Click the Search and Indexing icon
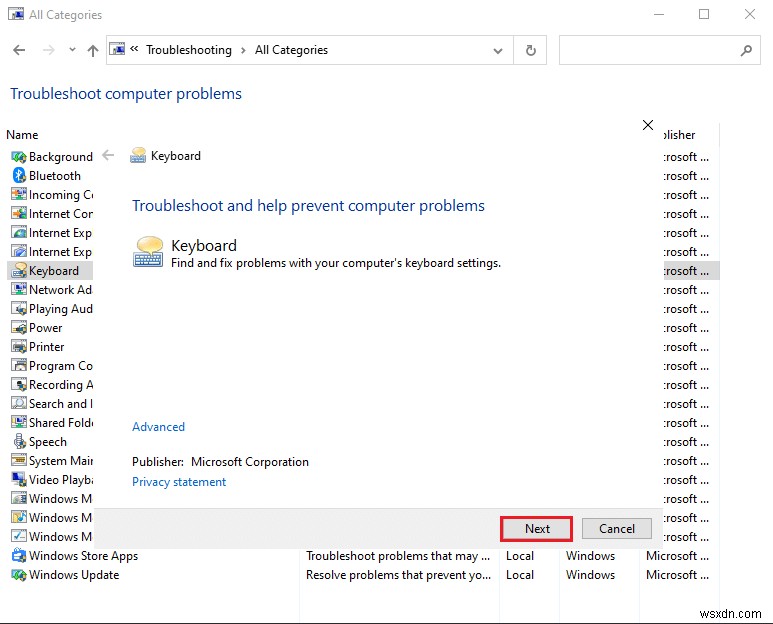This screenshot has height=624, width=773. (x=19, y=403)
